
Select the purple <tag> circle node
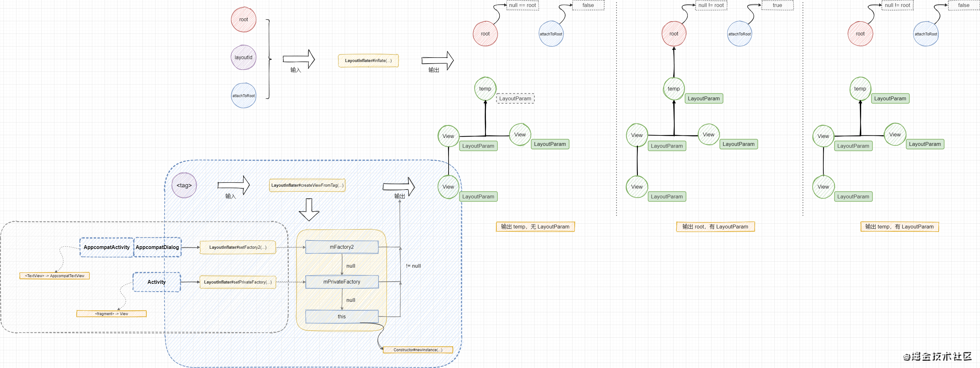184,185
